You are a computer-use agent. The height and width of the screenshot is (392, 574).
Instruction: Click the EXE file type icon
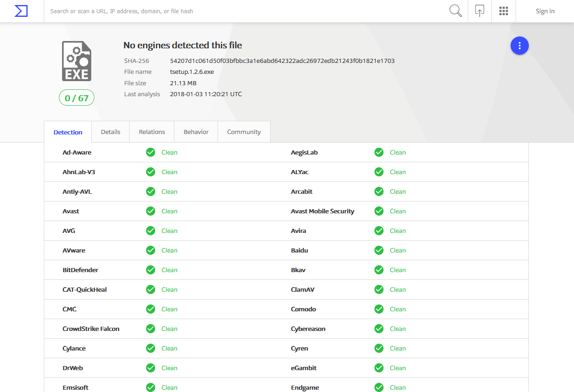pos(77,61)
